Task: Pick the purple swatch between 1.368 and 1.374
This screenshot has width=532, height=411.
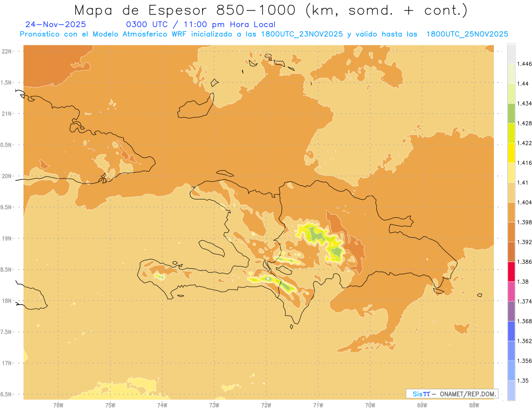Action: (x=511, y=311)
